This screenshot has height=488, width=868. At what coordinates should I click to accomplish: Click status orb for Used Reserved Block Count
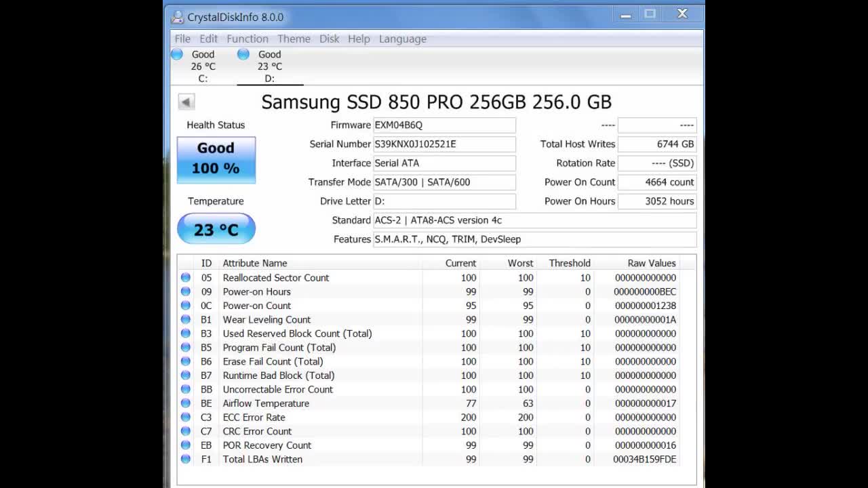tap(185, 333)
